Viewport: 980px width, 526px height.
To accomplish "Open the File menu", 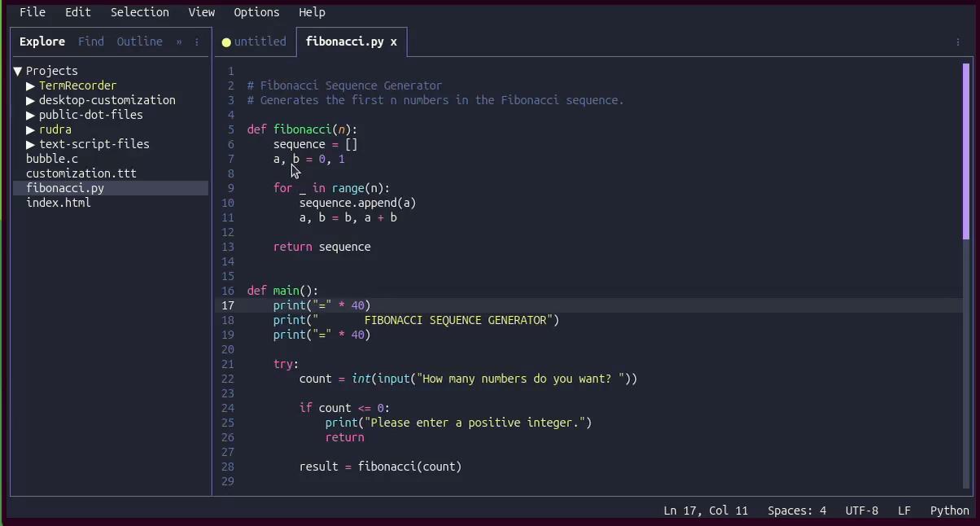I will tap(33, 12).
